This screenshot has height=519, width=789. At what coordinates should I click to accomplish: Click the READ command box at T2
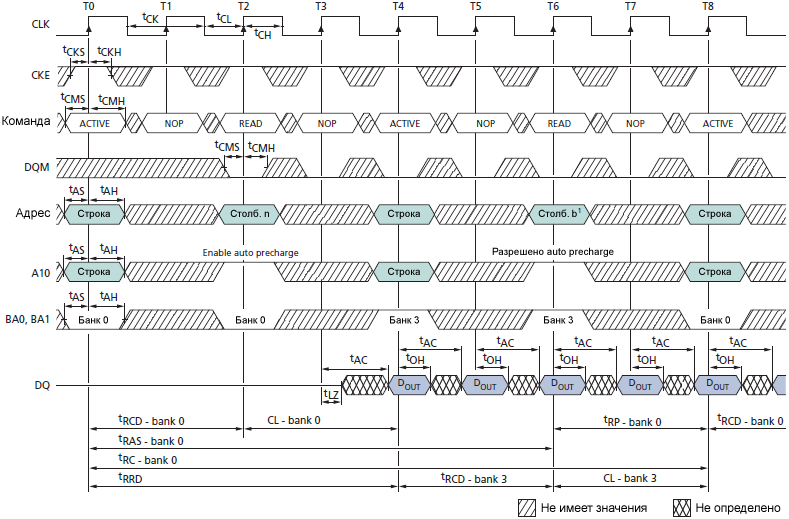[x=250, y=124]
